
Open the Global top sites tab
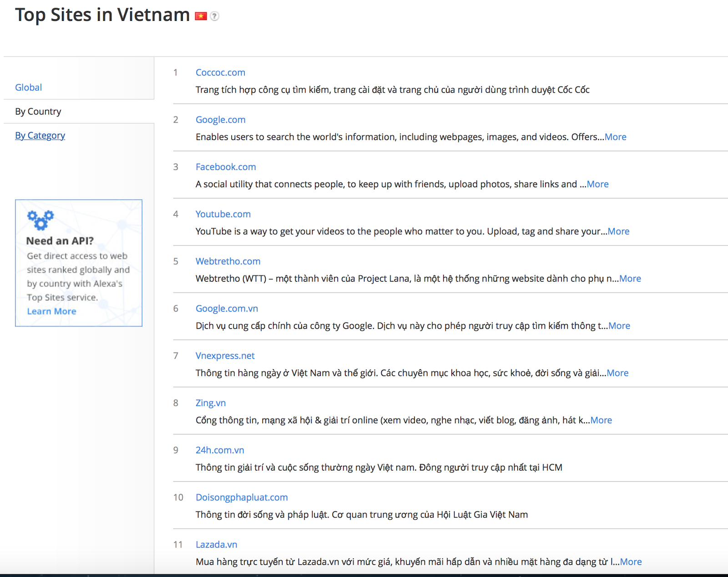[x=28, y=87]
